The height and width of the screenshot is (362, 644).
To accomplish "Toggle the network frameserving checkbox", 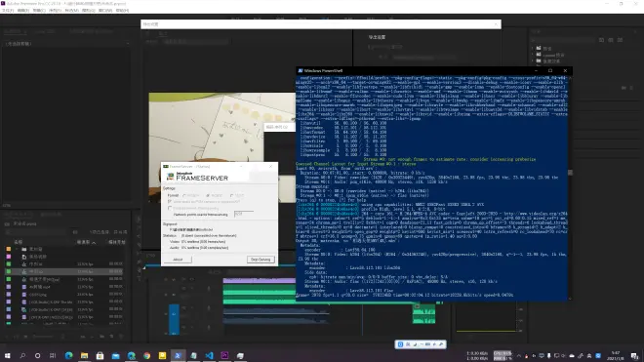I will 170,209.
